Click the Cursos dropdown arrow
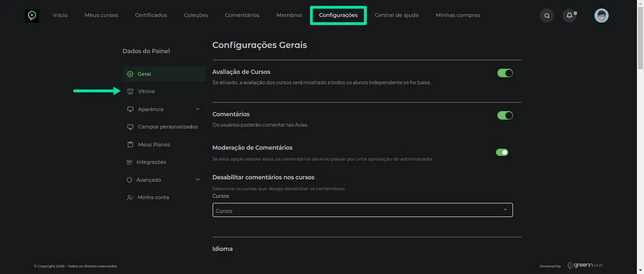 pos(505,210)
